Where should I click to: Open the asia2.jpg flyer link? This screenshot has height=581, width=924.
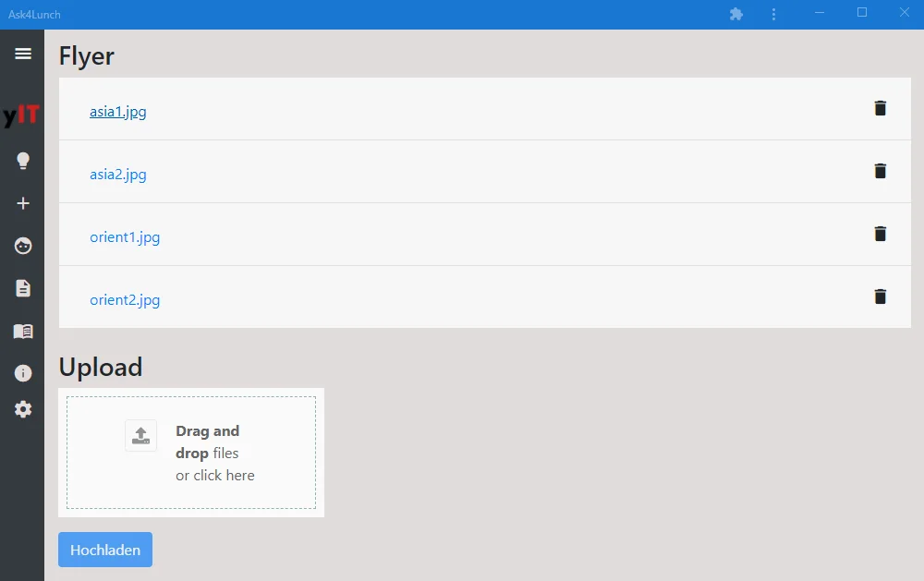[117, 175]
